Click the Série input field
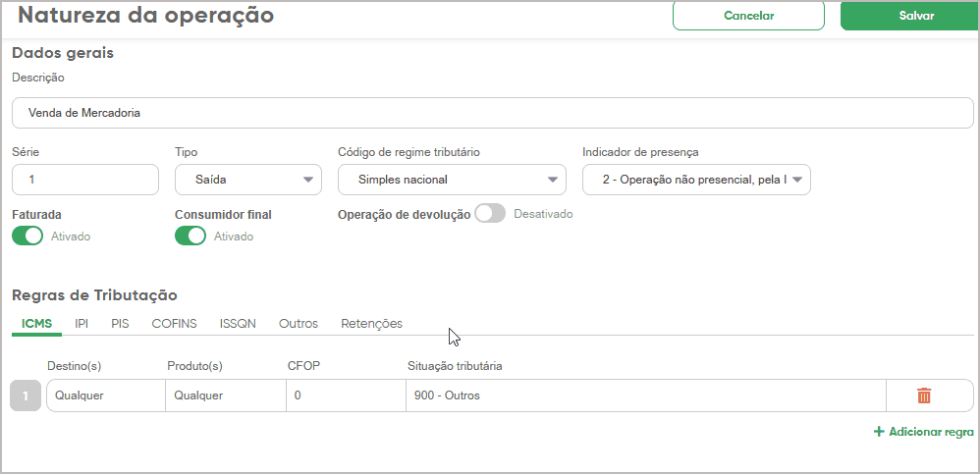 coord(85,180)
